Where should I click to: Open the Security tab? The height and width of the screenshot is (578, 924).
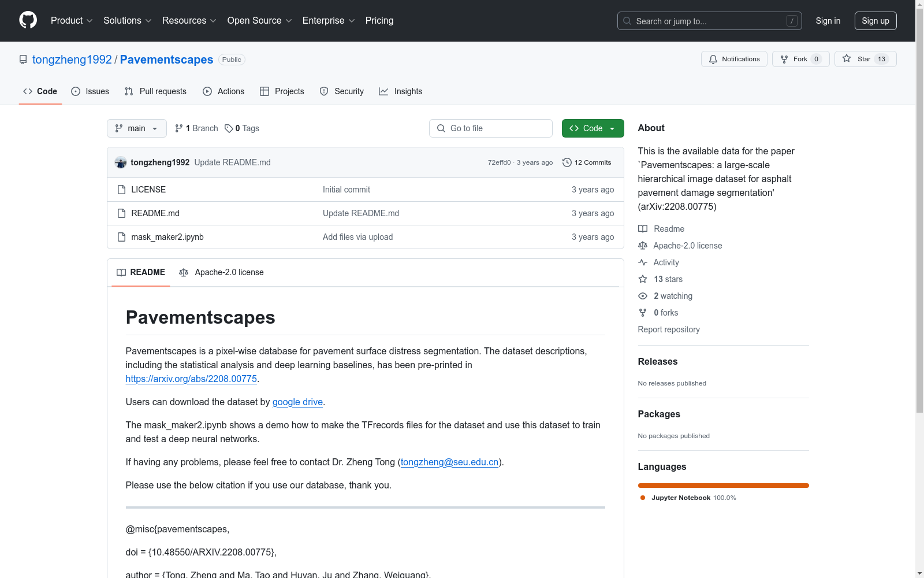pyautogui.click(x=342, y=91)
